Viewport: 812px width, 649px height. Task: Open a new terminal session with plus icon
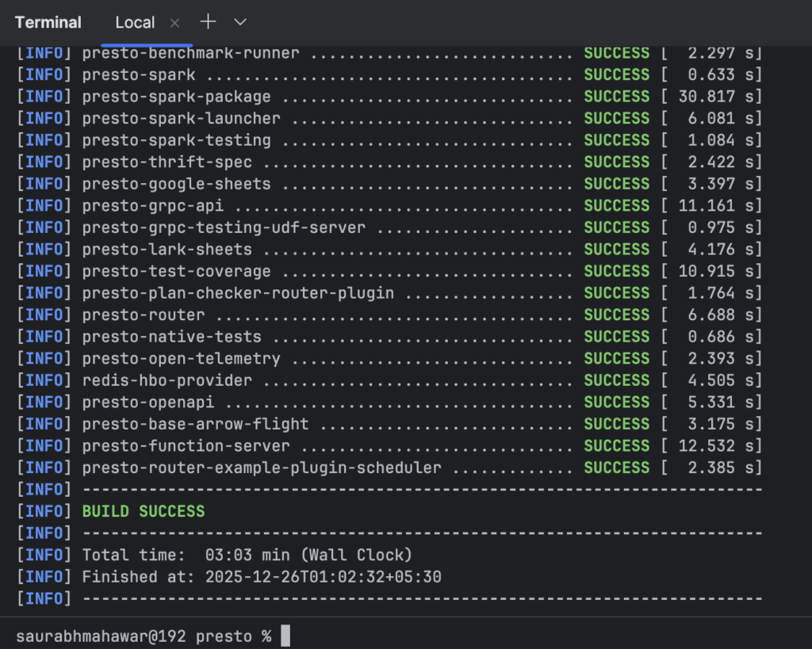pos(208,22)
